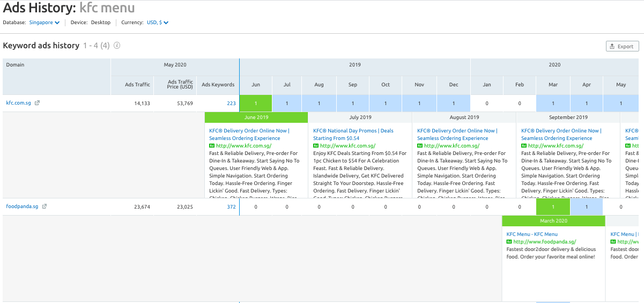Click Ad badge in July 2019 ad
The image size is (644, 303).
coord(316,145)
